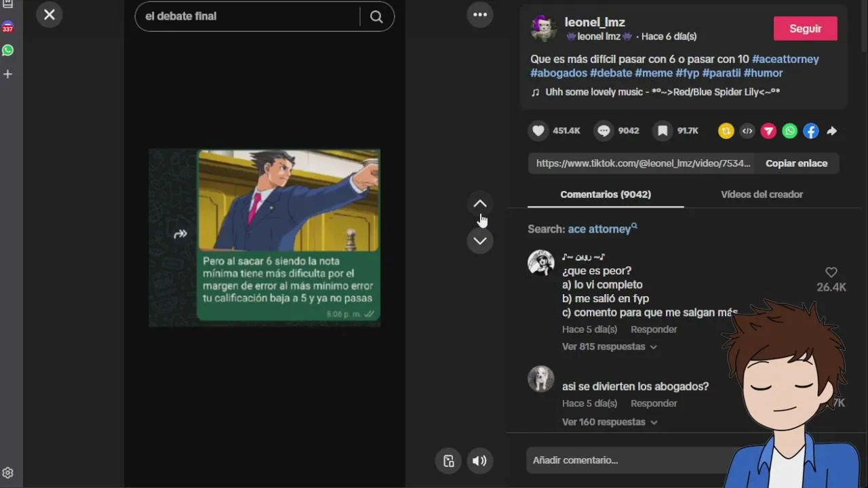Click 'ace attorney' search suggestion link
This screenshot has height=488, width=868.
[x=602, y=229]
